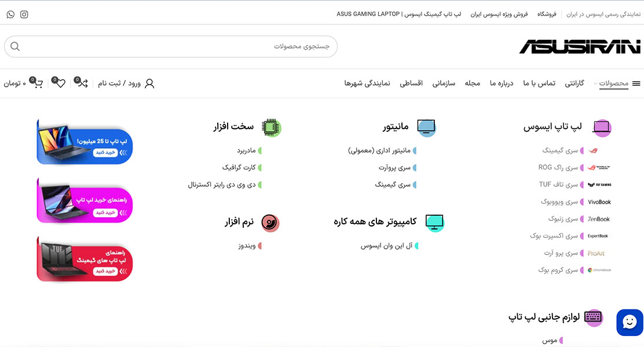Open the گارانتی menu item

[574, 84]
